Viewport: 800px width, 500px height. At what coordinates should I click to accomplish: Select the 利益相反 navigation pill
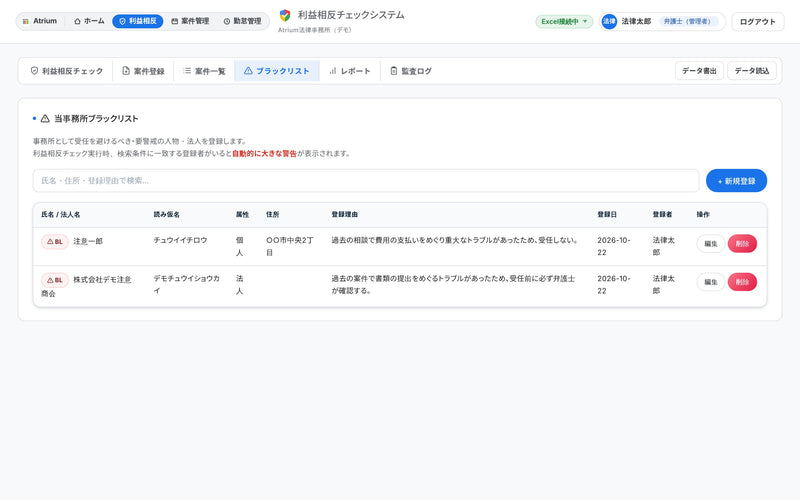pos(138,21)
